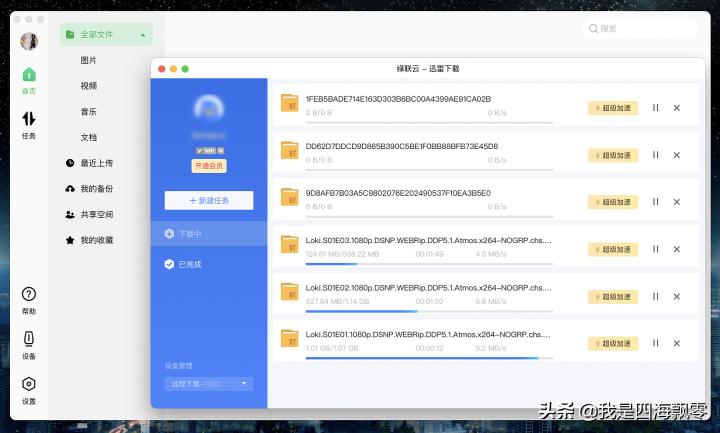This screenshot has width=720, height=433.
Task: Click 新建任务 new task button
Action: (x=209, y=201)
